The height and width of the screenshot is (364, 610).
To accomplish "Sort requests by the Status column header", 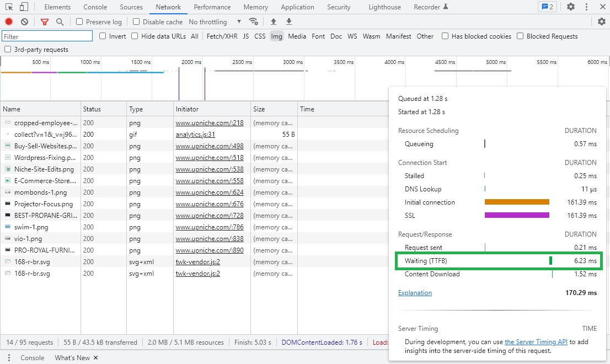I will click(x=104, y=109).
